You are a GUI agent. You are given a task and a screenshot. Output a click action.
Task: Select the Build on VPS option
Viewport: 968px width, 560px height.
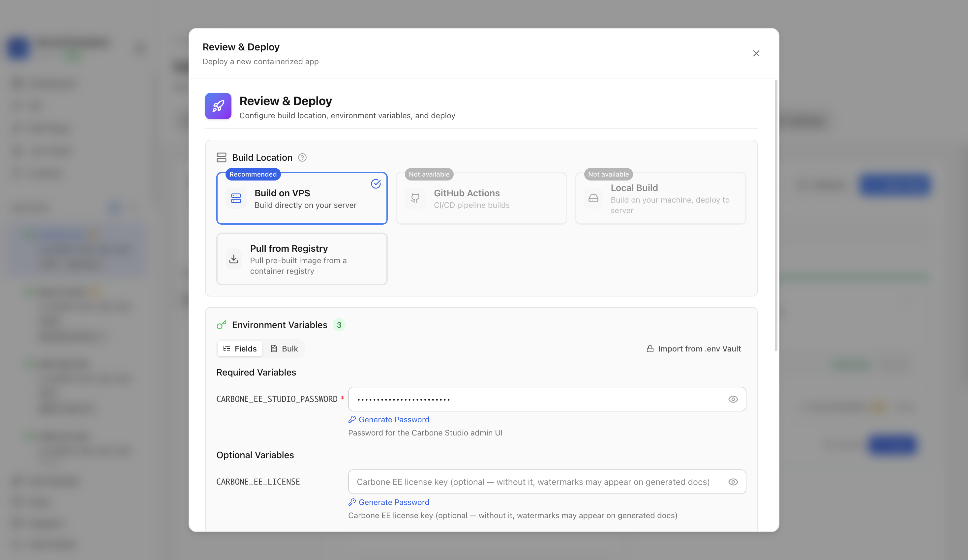pos(302,198)
